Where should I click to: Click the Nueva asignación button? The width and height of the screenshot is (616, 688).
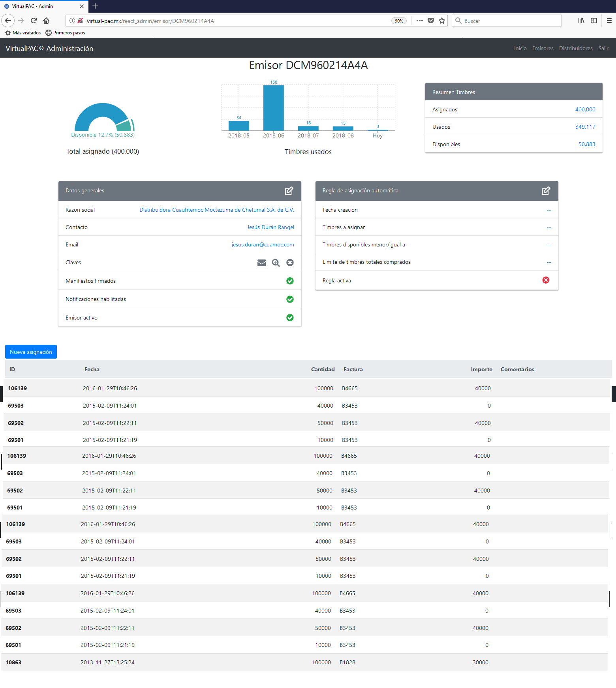pyautogui.click(x=31, y=352)
